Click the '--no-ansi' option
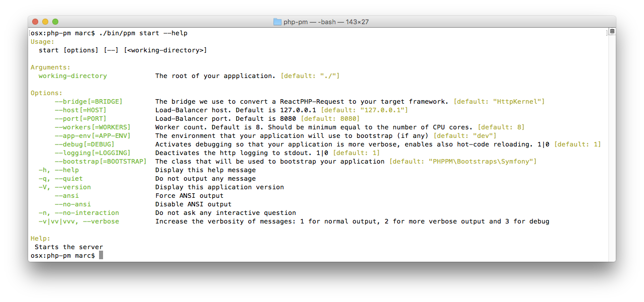The image size is (644, 302). 73,204
